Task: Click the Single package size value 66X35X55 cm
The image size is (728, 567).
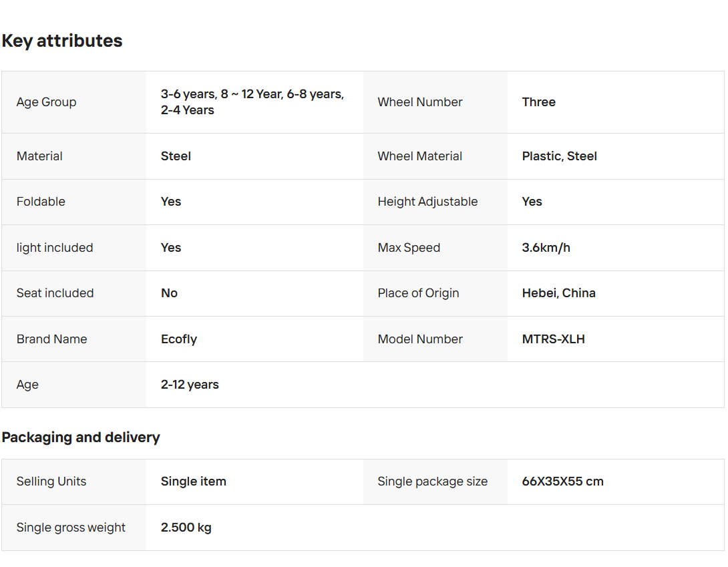Action: pyautogui.click(x=562, y=482)
